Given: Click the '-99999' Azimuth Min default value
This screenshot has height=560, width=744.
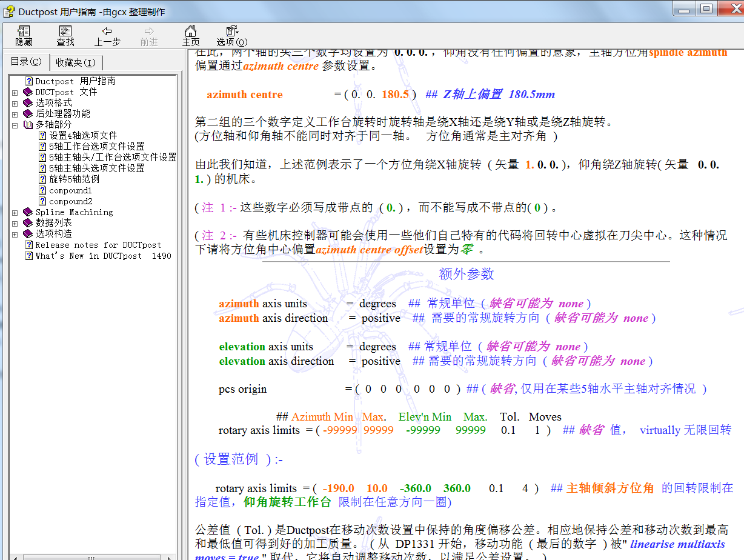Looking at the screenshot, I should (x=339, y=430).
